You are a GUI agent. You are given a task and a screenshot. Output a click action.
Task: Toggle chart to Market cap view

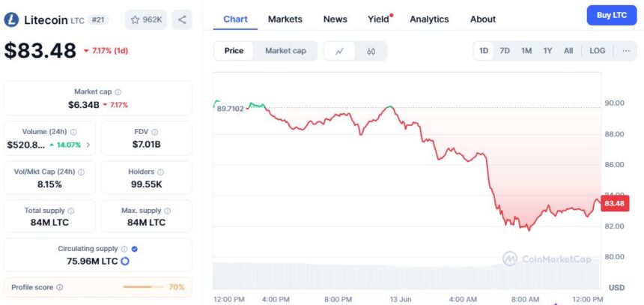coord(285,51)
